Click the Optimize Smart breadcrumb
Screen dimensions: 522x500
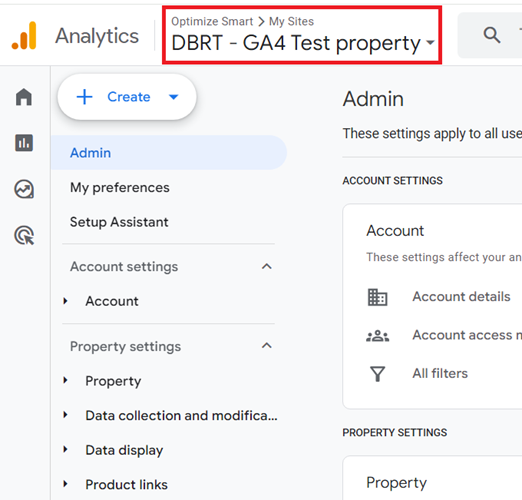pyautogui.click(x=212, y=21)
